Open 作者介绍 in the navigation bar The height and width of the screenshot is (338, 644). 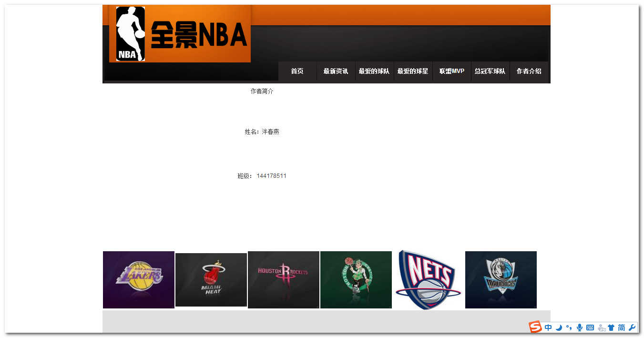529,71
